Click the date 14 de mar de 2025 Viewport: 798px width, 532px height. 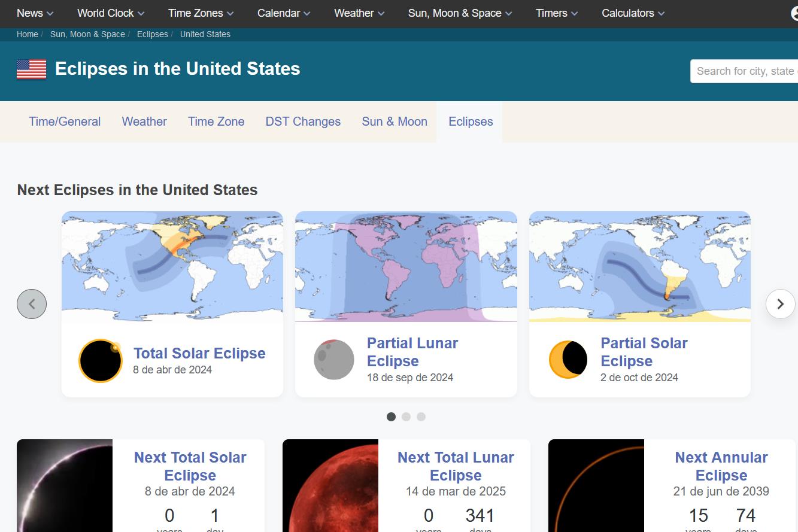pos(456,491)
